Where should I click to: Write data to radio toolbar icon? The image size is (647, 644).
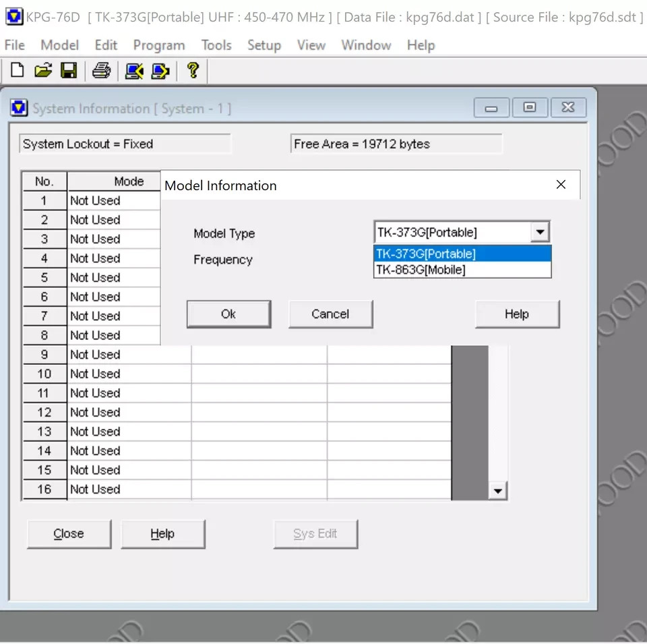click(x=160, y=70)
